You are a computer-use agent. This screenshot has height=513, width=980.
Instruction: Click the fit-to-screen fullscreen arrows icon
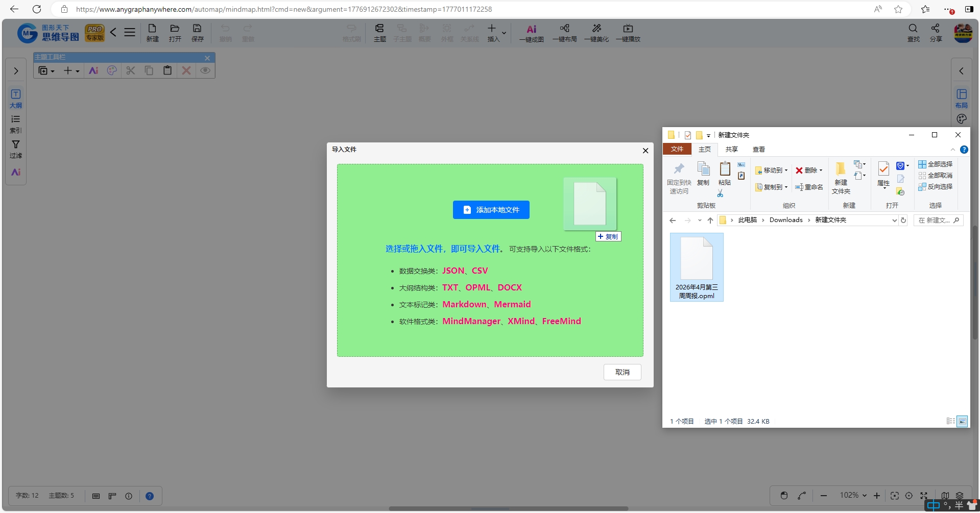[x=924, y=496]
